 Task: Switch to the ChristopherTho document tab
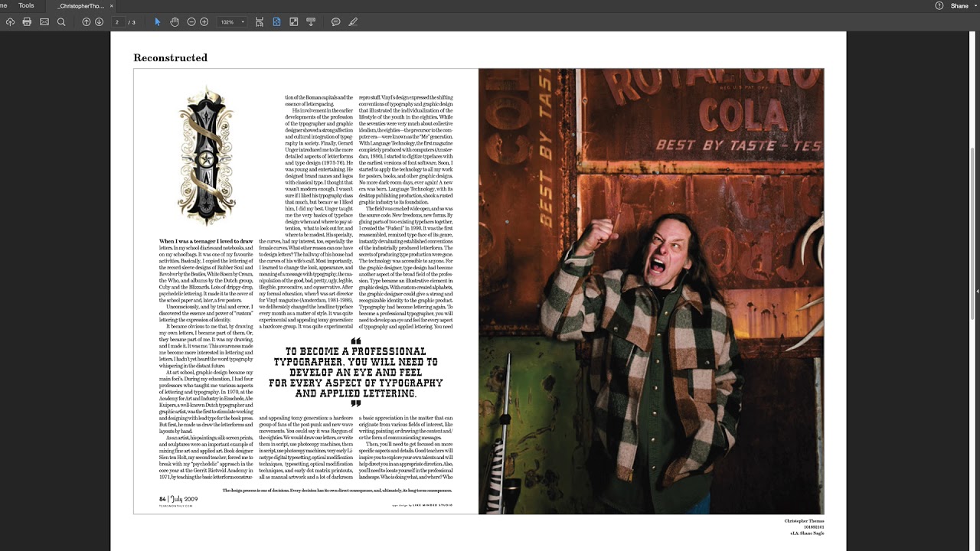tap(81, 5)
